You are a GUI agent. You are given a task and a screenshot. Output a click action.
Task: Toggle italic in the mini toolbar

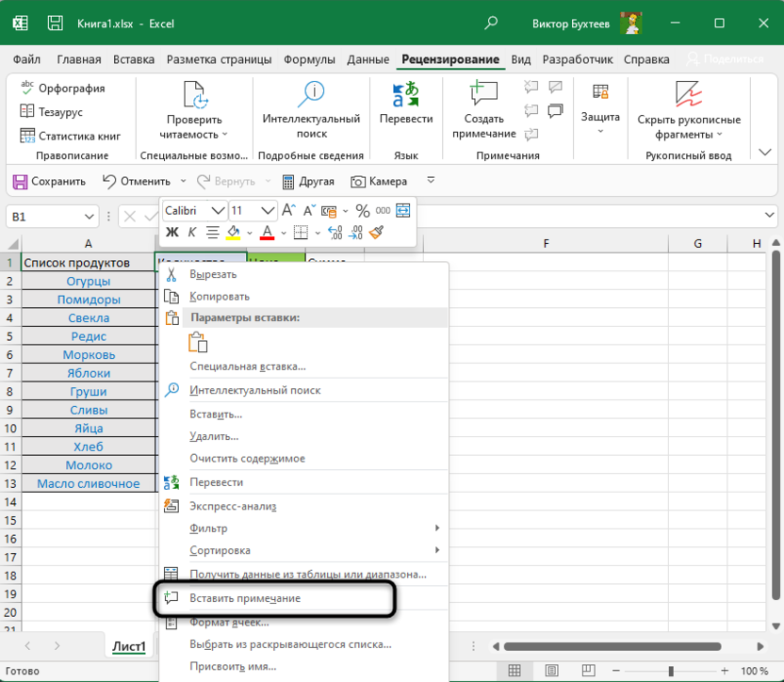click(192, 232)
